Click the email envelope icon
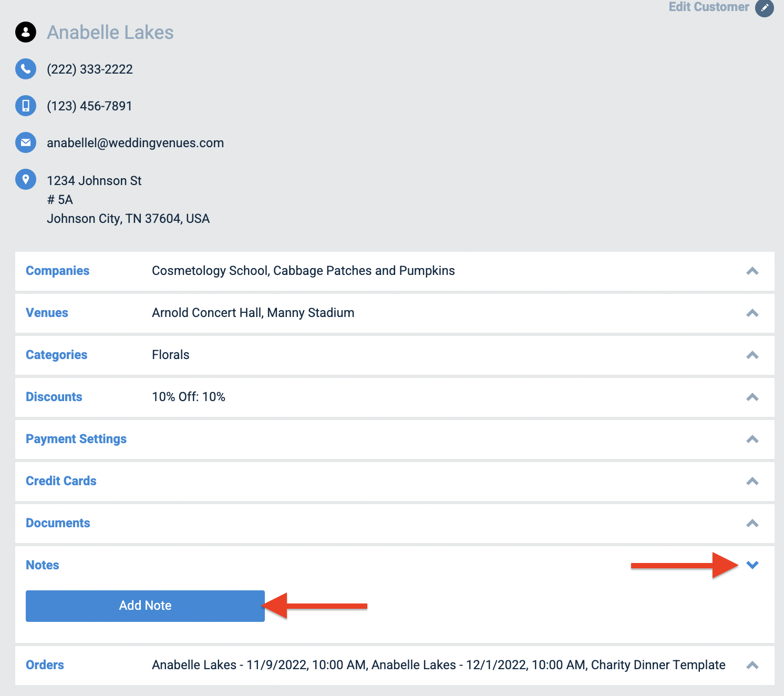 coord(26,142)
